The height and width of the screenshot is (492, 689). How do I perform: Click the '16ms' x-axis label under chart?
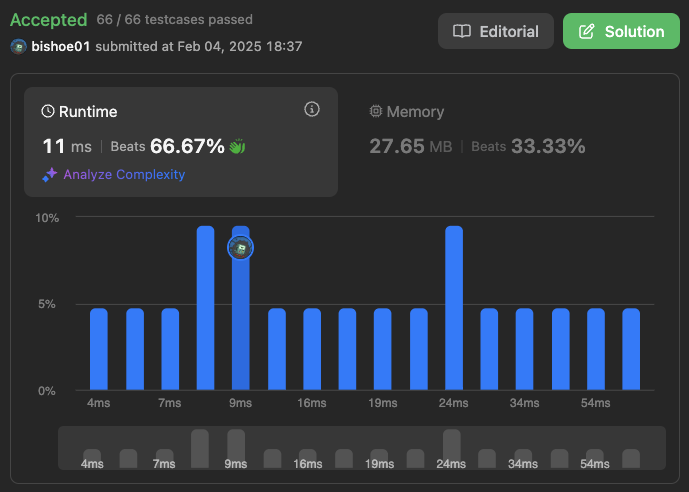pos(312,403)
